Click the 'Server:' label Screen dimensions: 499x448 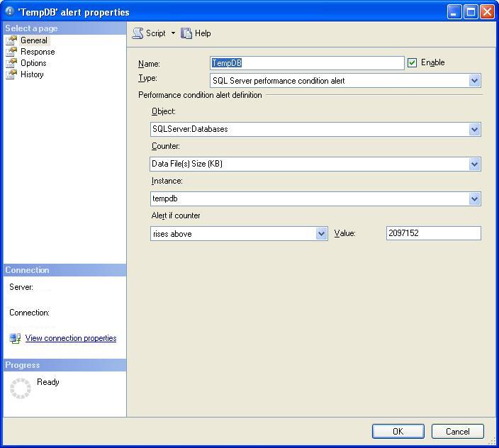[21, 287]
